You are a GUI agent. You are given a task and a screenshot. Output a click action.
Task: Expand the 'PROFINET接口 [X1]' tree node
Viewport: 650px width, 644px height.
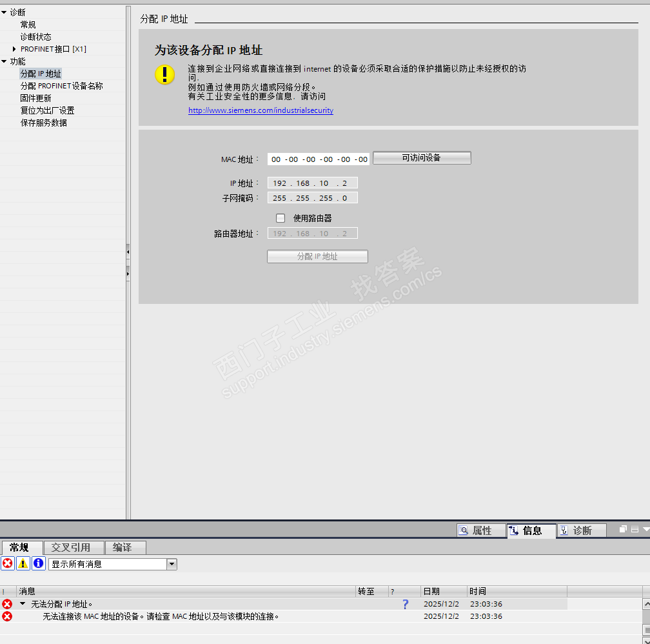pyautogui.click(x=14, y=49)
